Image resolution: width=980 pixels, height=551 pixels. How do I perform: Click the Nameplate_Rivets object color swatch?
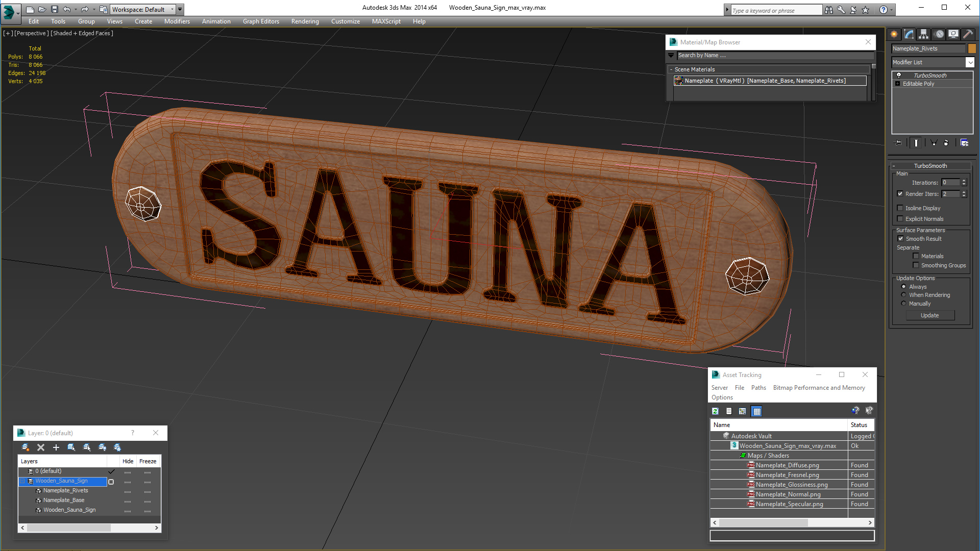(972, 48)
